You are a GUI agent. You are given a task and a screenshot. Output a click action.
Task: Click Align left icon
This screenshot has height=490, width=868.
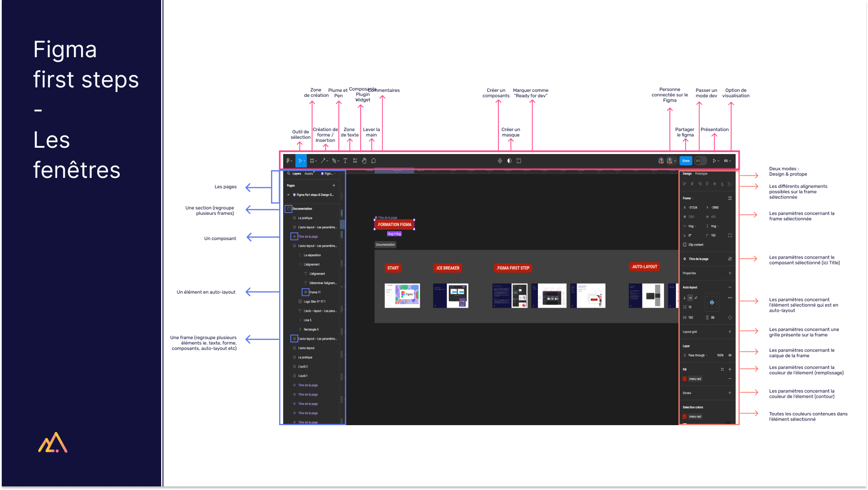(685, 184)
